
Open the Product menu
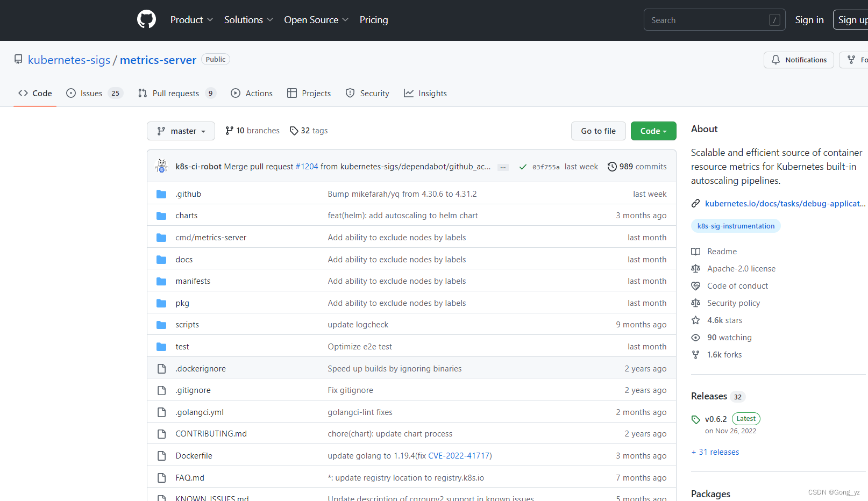[x=191, y=20]
